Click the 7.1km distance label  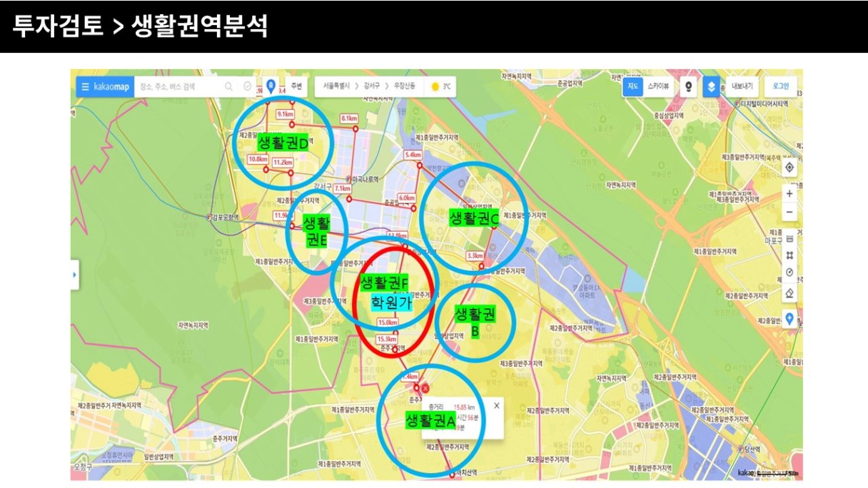[343, 188]
